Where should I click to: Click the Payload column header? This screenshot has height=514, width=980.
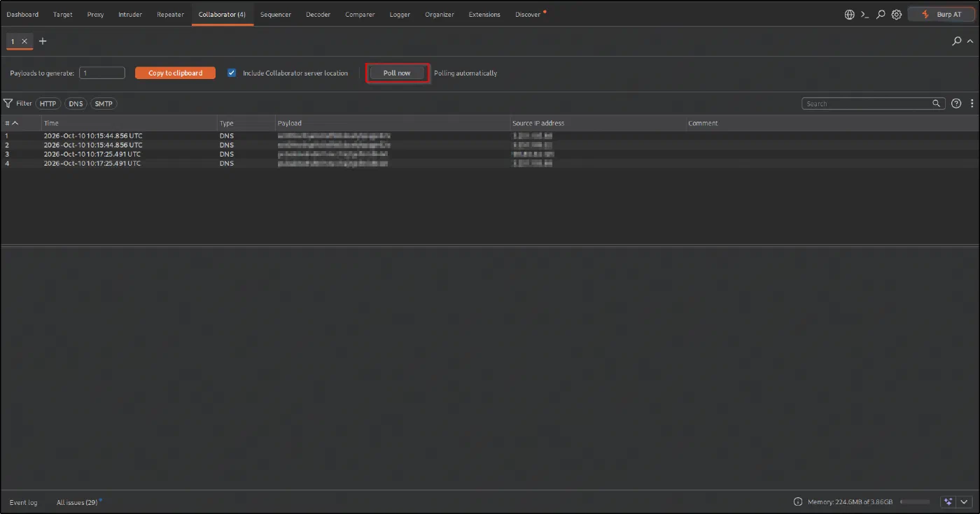pos(392,123)
